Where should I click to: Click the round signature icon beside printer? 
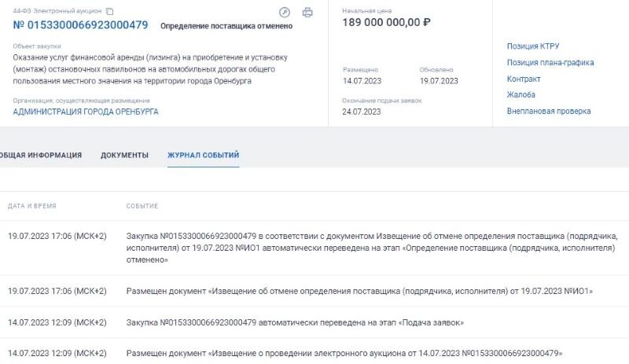click(285, 13)
